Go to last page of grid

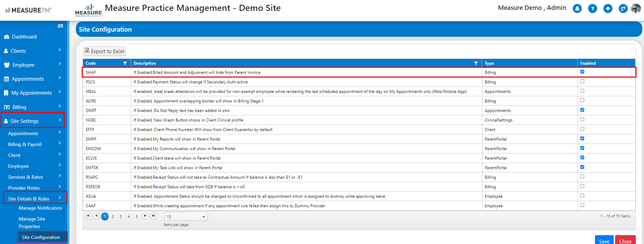tap(154, 216)
